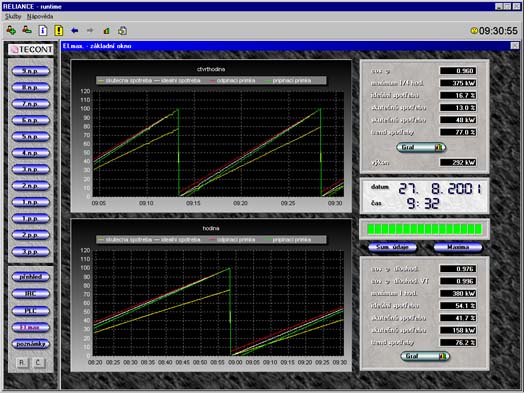The height and width of the screenshot is (393, 524).
Task: Click the Maxima button
Action: tap(458, 247)
